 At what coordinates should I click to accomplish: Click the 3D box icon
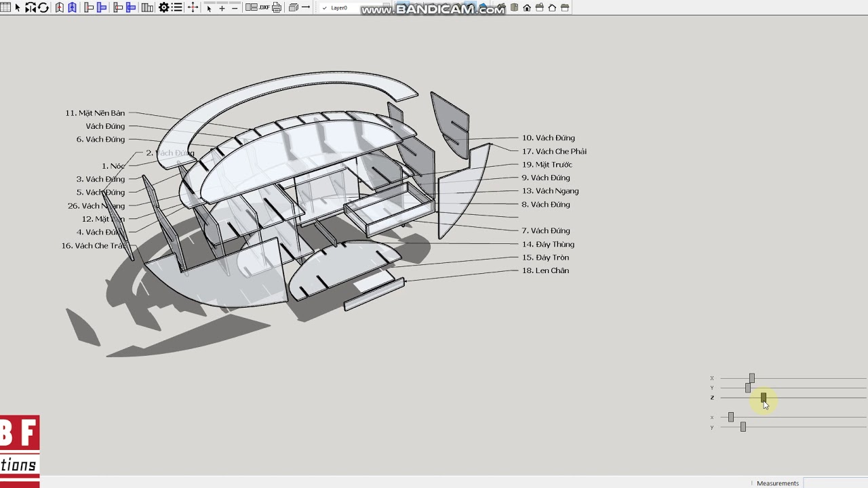294,7
